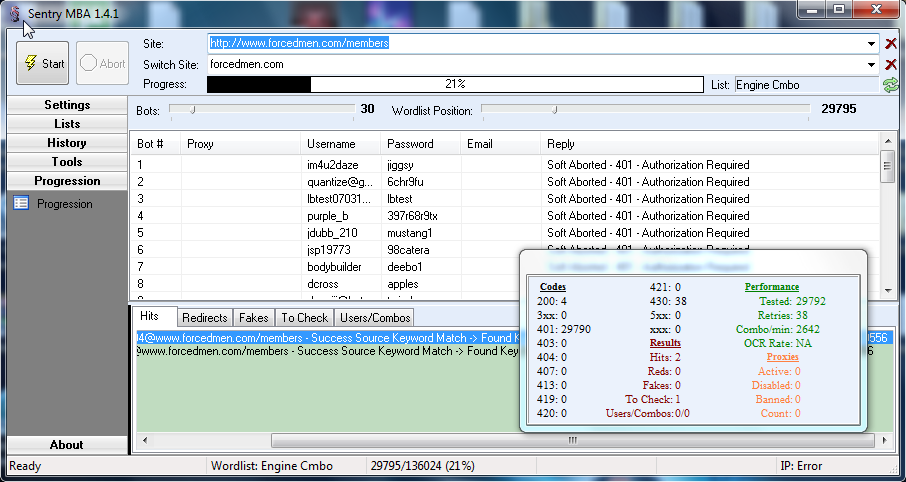Switch to the Redirects tab
Image resolution: width=906 pixels, height=482 pixels.
point(205,318)
